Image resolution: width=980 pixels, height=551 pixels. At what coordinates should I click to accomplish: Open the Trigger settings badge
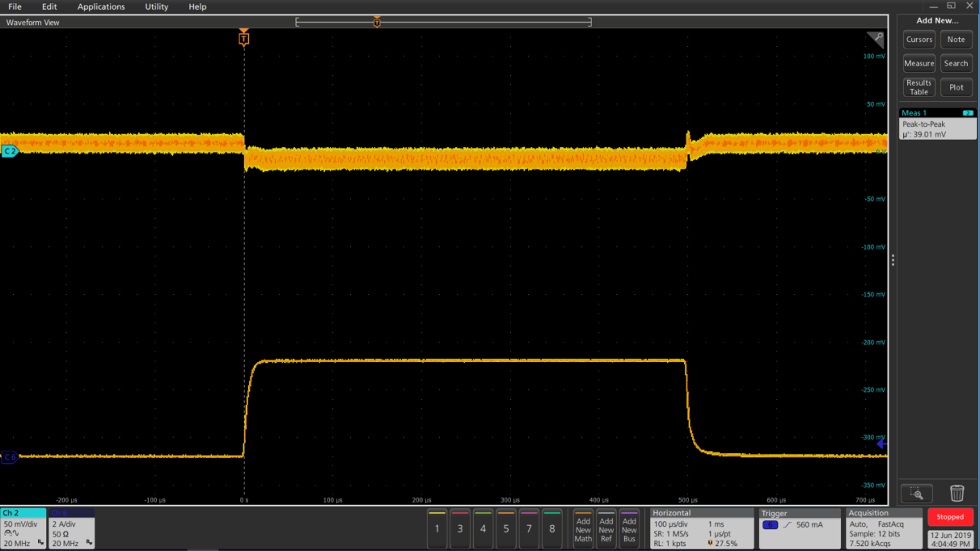(799, 528)
